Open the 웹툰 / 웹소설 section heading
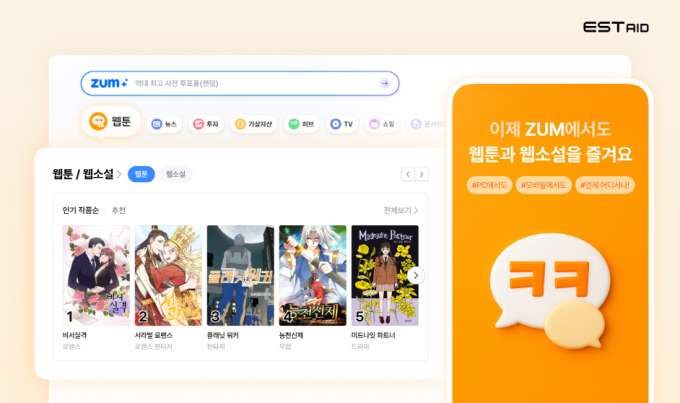The height and width of the screenshot is (403, 680). point(83,174)
